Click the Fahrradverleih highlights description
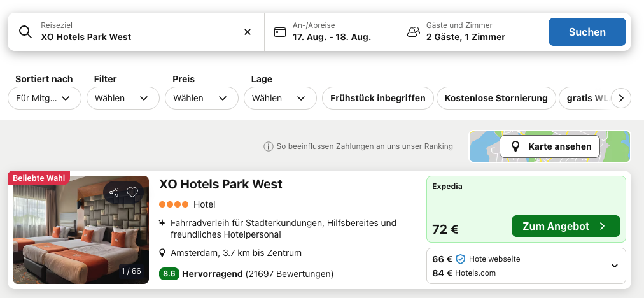The image size is (644, 298). click(x=283, y=229)
